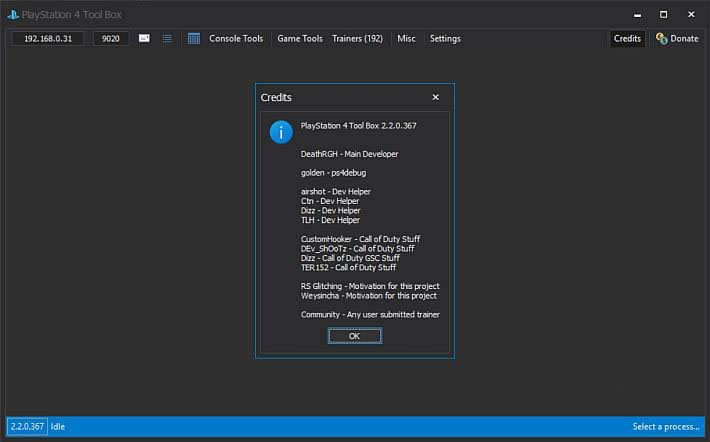Click the 'Dizz - Dev Helper' line

330,211
